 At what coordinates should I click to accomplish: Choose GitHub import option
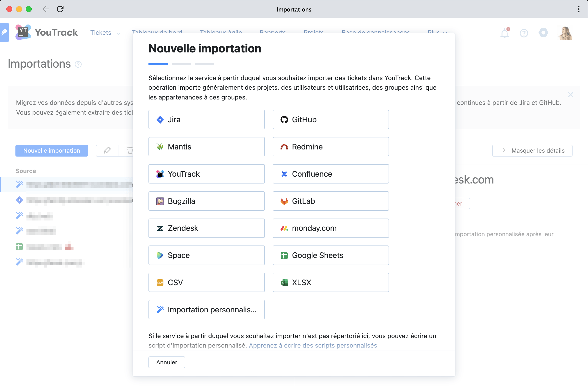(x=331, y=120)
